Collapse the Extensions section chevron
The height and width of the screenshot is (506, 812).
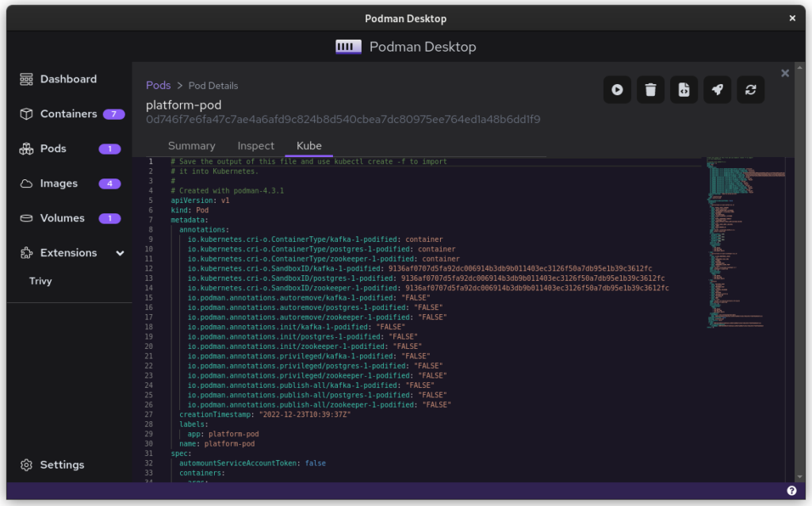[120, 253]
